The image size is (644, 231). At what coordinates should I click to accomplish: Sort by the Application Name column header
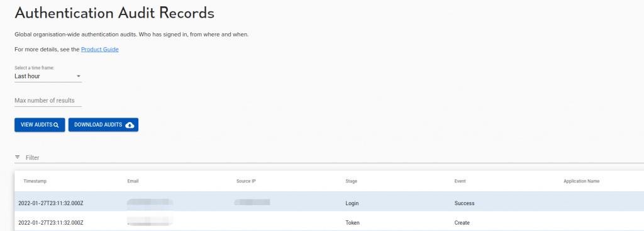point(581,181)
